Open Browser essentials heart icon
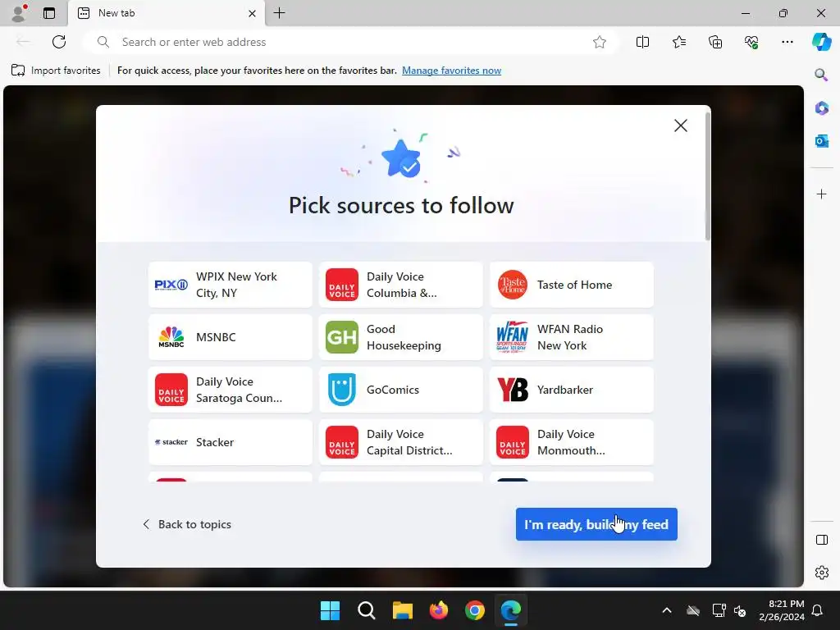The width and height of the screenshot is (840, 630). coord(751,42)
